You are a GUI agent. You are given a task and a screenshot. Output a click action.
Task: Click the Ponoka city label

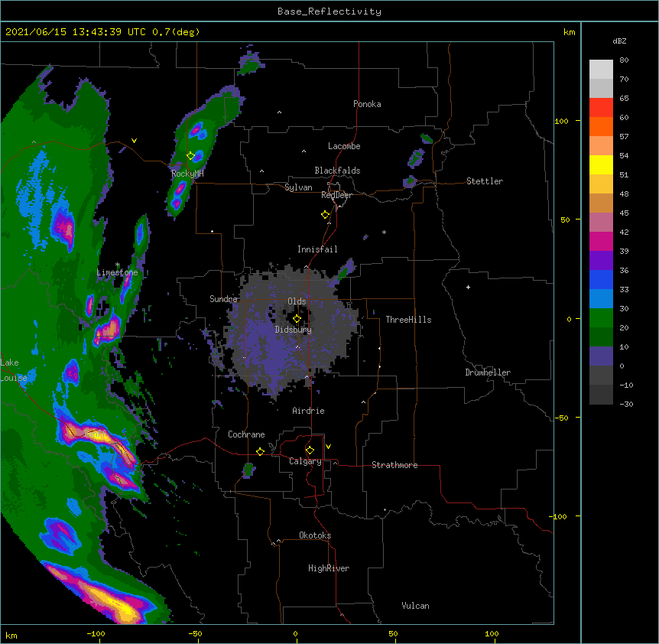[367, 104]
